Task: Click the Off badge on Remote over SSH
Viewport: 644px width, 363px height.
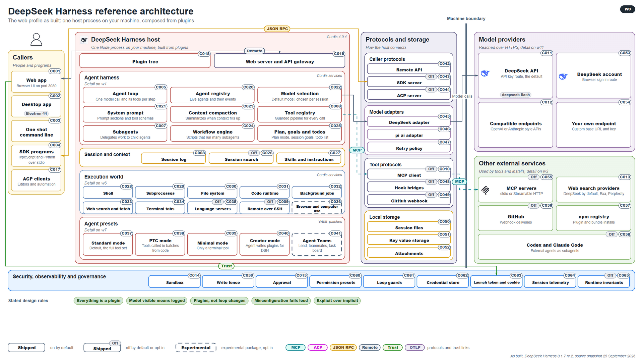Action: click(x=270, y=202)
